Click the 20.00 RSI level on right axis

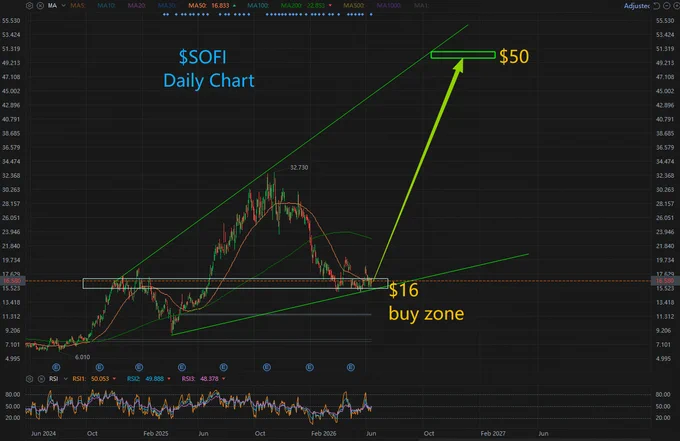coord(664,418)
